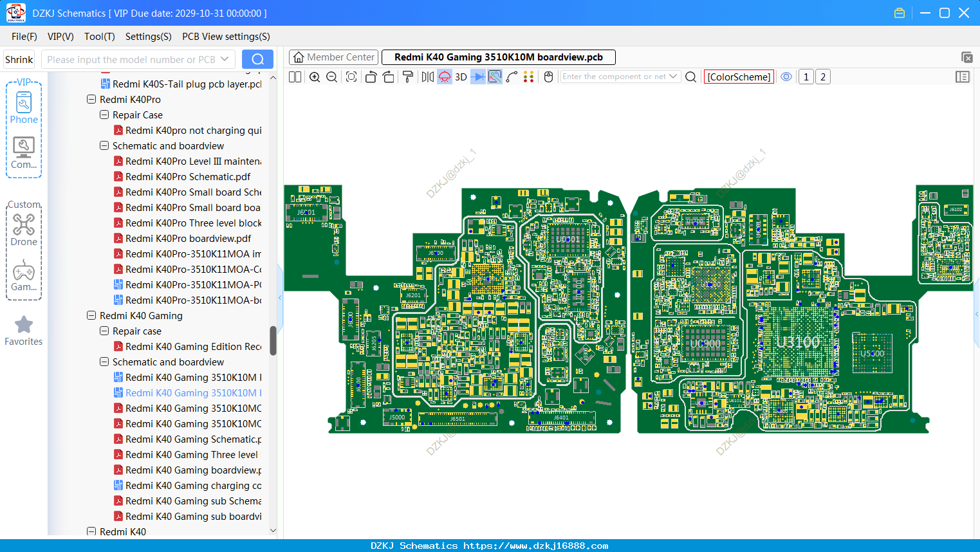Toggle the net routing display icon
Screen dimensions: 980x552
495,77
